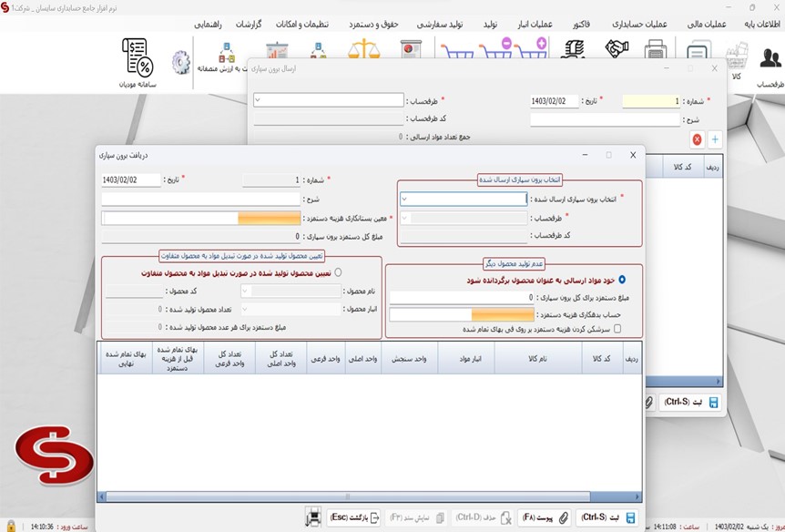Select radio 'خود مواد ارسالی به عنوان محصول'
785x532 pixels.
tap(622, 281)
